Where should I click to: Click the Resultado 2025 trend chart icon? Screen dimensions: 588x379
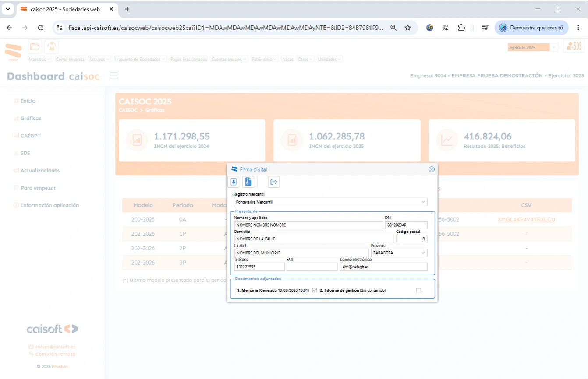[447, 140]
